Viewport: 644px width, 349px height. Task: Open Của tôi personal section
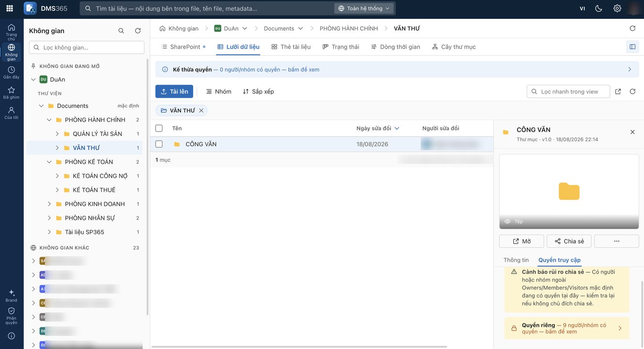(x=11, y=113)
